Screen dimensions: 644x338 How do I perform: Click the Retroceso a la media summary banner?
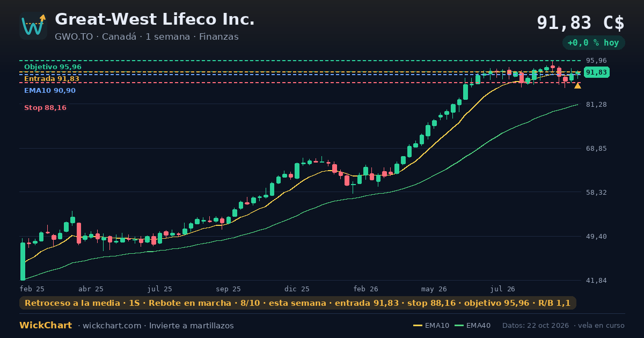pos(298,303)
